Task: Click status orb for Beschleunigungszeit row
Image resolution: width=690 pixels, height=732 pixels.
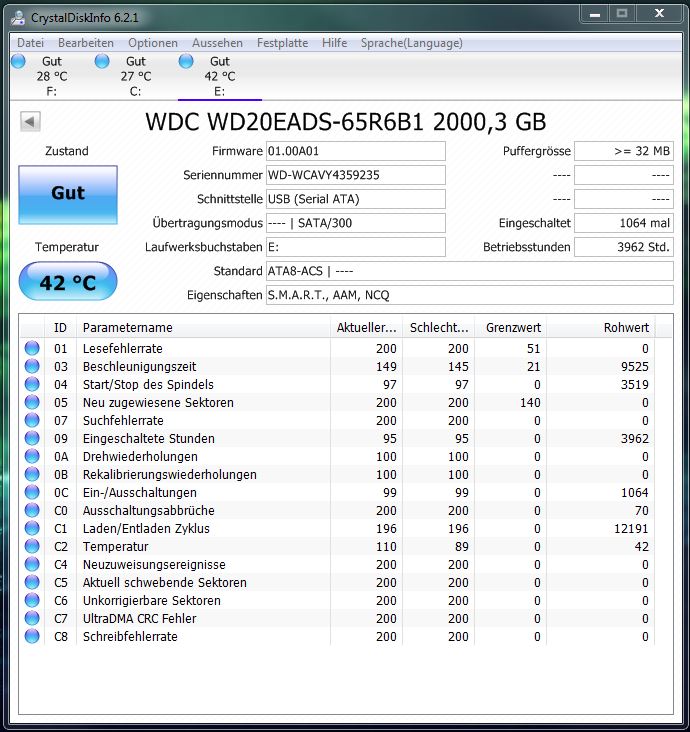Action: click(32, 366)
